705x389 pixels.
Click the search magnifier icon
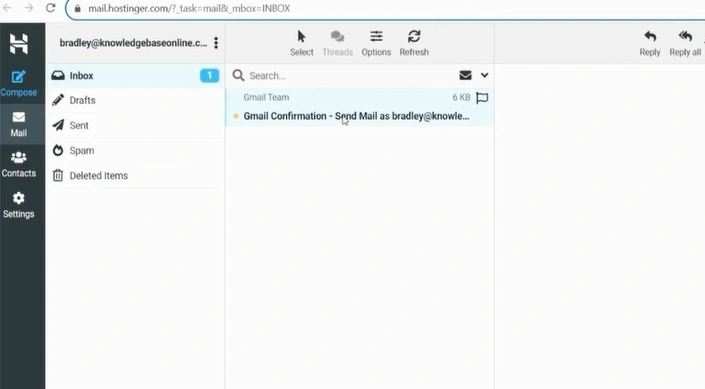[x=238, y=76]
